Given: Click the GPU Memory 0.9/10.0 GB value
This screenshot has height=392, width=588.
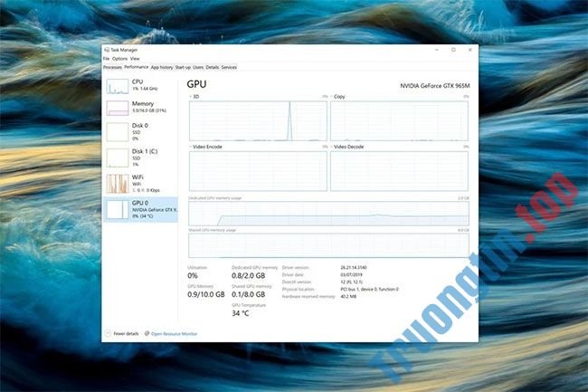Looking at the screenshot, I should [x=206, y=295].
